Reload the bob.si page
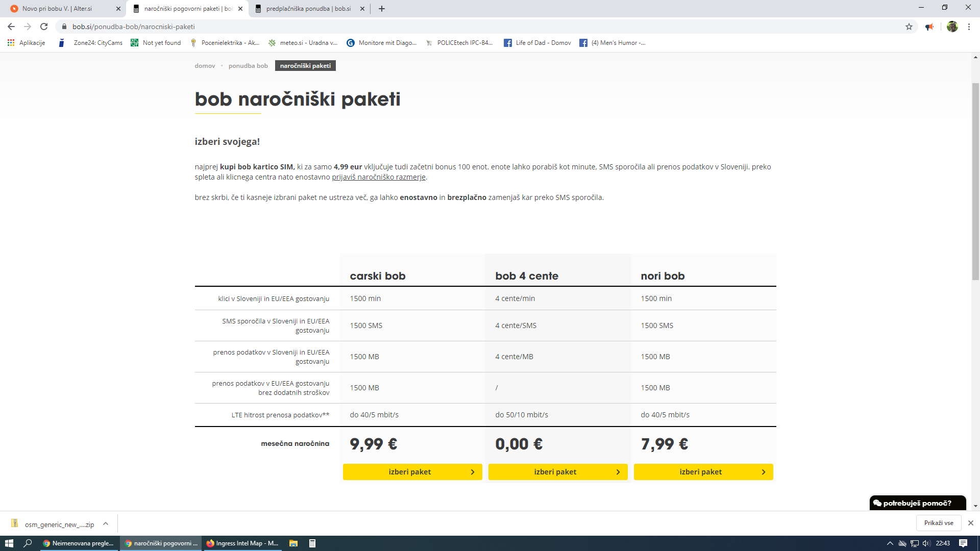The image size is (980, 551). coord(44,27)
